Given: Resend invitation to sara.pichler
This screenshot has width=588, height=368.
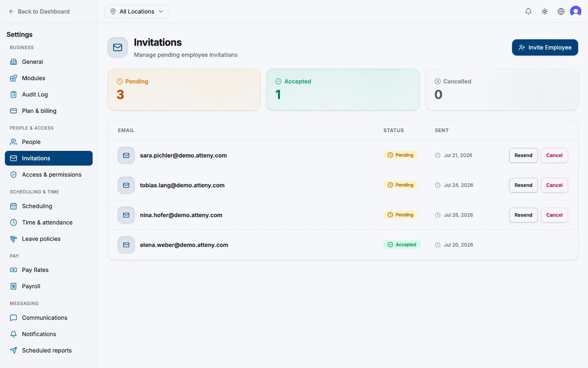Looking at the screenshot, I should (523, 155).
